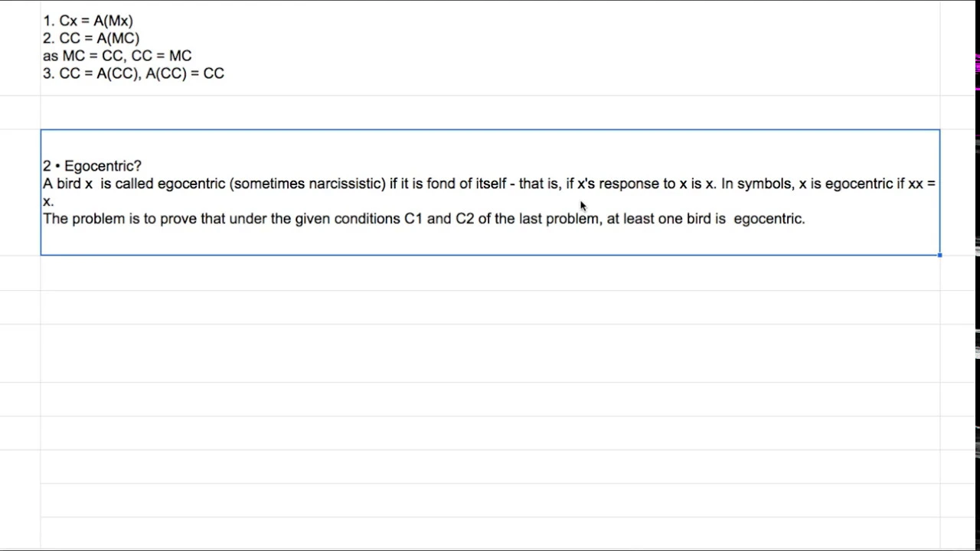Screen dimensions: 980x551
Task: Select the narrow cell left of the equations cell
Action: (20, 47)
